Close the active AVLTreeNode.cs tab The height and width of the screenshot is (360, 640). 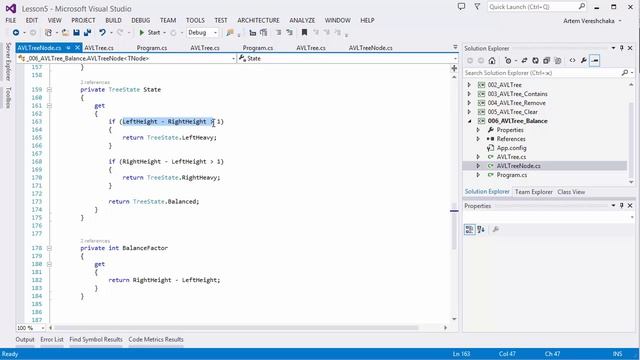[77, 48]
